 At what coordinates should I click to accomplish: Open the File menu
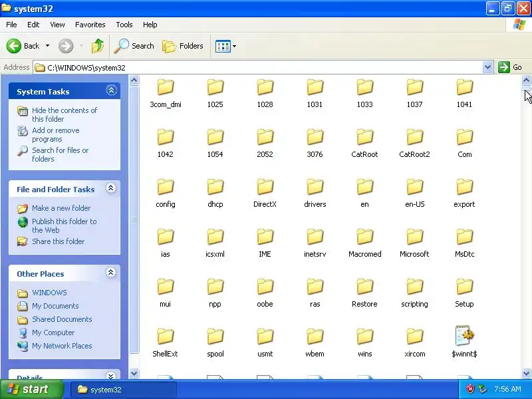click(11, 25)
